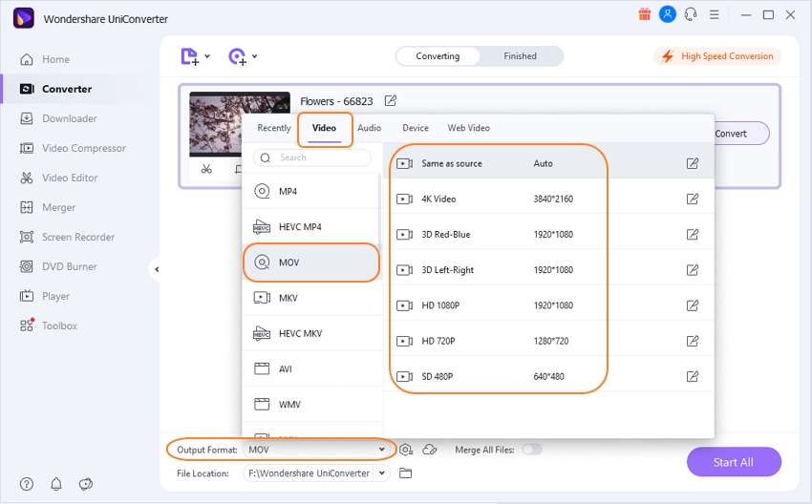Rename the Flowers - 66823 file
The width and height of the screenshot is (812, 504).
pyautogui.click(x=391, y=100)
